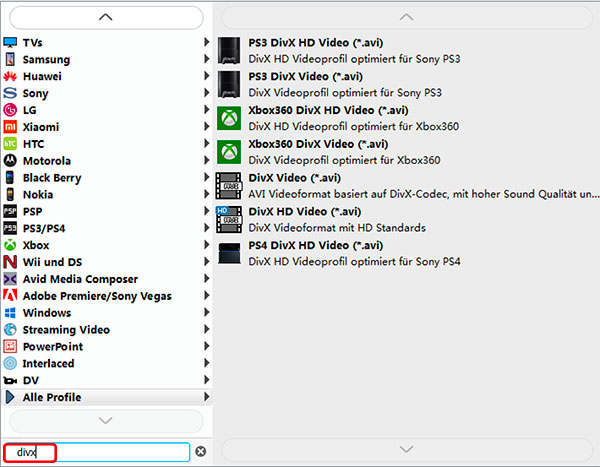Image resolution: width=600 pixels, height=467 pixels.
Task: Open the Wii und DS category label
Action: [52, 262]
